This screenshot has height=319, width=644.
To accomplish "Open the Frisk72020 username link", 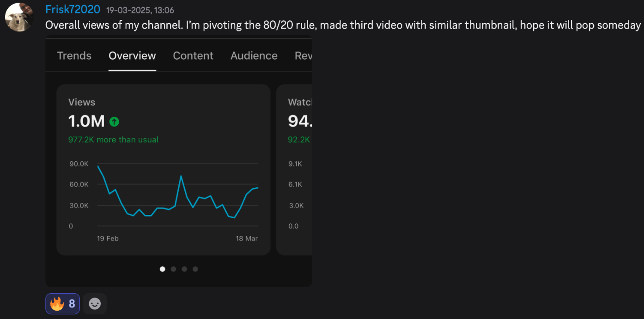I will [73, 10].
